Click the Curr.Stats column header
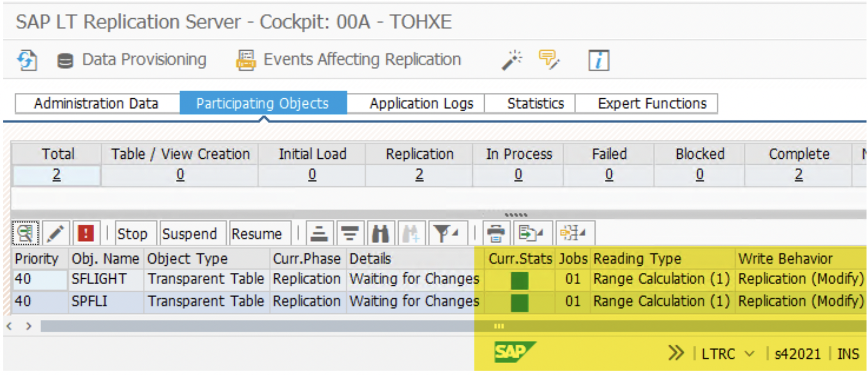 [520, 259]
